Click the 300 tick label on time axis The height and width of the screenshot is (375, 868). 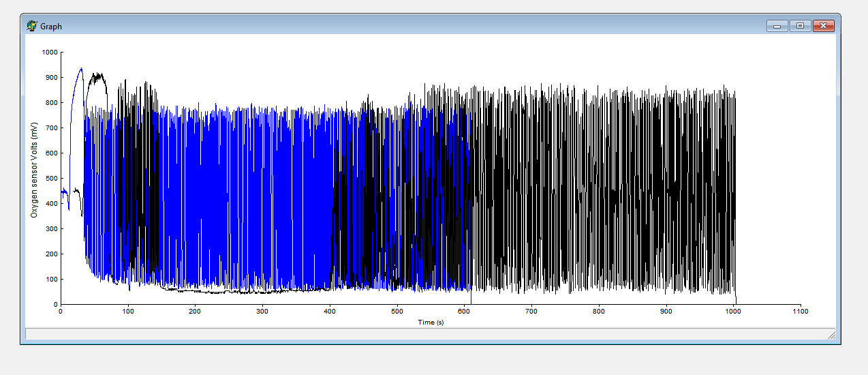(x=262, y=312)
